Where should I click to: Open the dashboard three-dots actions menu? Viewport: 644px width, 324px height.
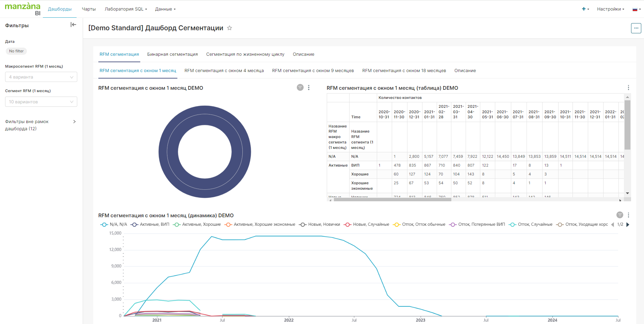pyautogui.click(x=636, y=28)
